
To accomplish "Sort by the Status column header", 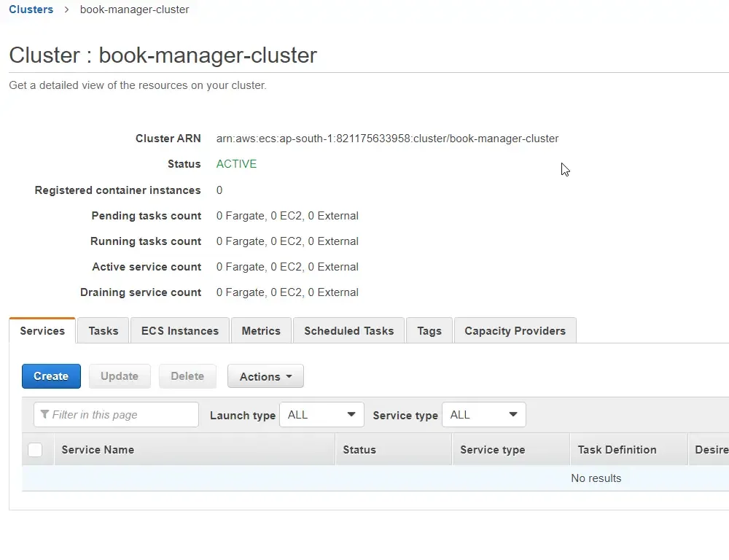I will pyautogui.click(x=359, y=450).
